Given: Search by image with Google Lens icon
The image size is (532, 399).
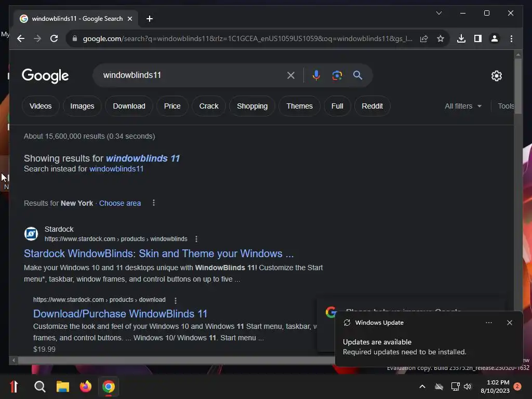Looking at the screenshot, I should [x=337, y=75].
